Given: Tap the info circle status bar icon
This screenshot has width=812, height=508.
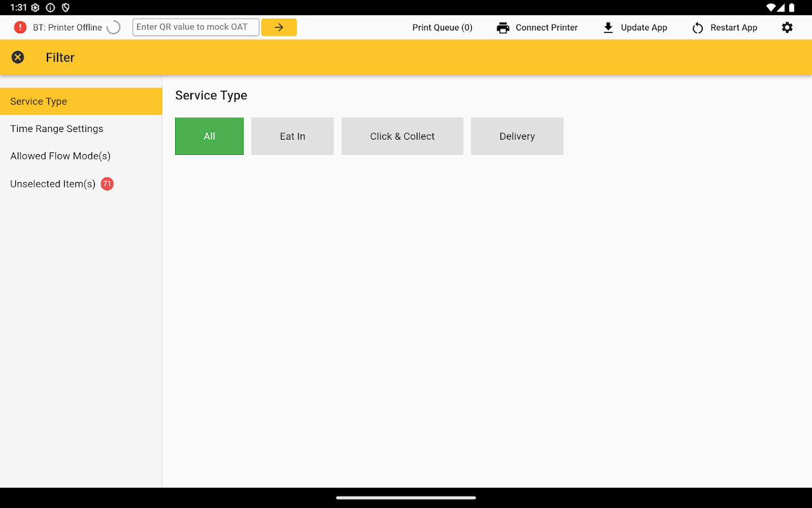Looking at the screenshot, I should click(51, 8).
